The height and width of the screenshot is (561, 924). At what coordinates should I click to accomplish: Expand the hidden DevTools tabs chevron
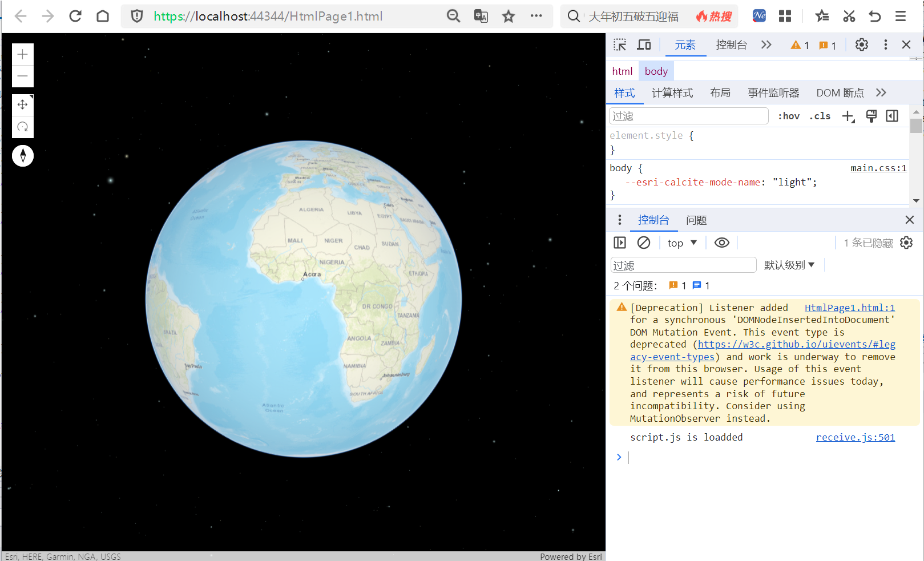click(766, 45)
